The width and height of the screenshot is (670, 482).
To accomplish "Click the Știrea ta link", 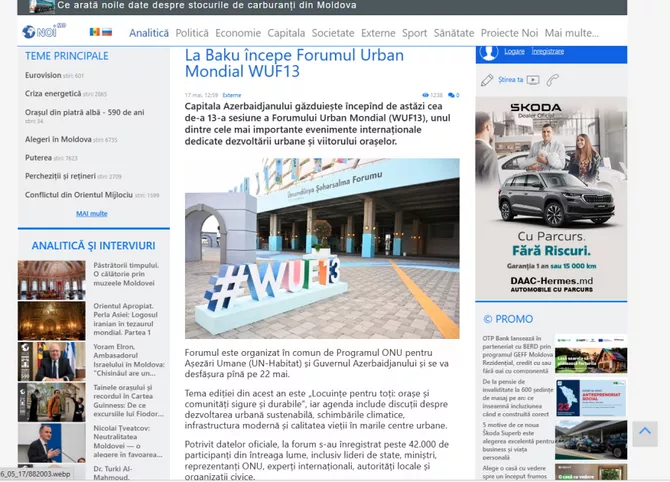I will 511,79.
